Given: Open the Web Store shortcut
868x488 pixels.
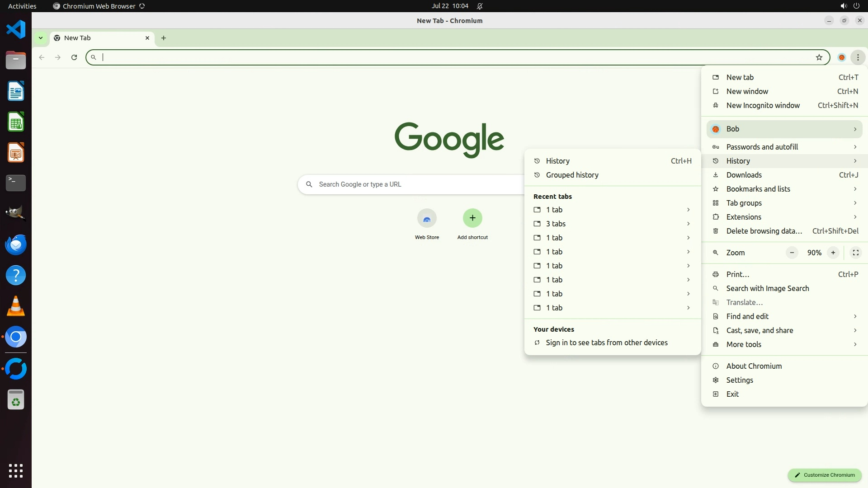Looking at the screenshot, I should click(427, 219).
